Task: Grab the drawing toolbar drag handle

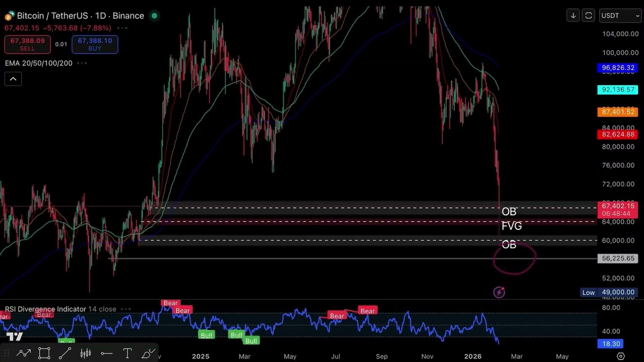Action: [x=7, y=353]
